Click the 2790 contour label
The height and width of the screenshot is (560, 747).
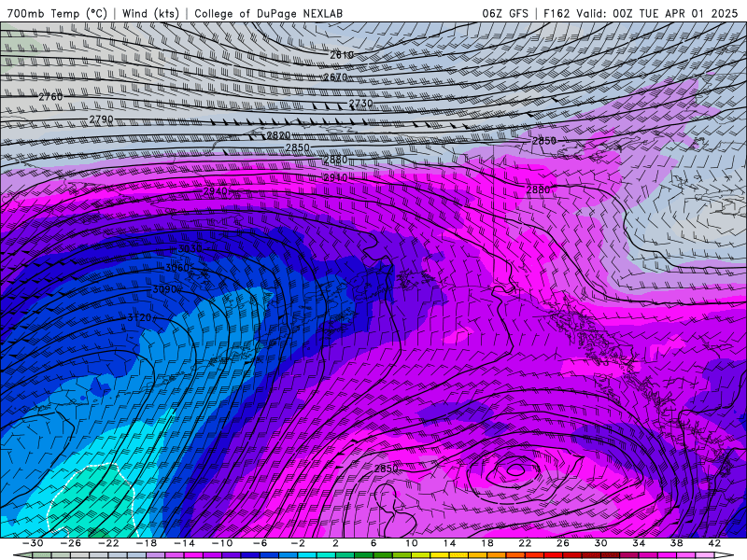point(101,119)
